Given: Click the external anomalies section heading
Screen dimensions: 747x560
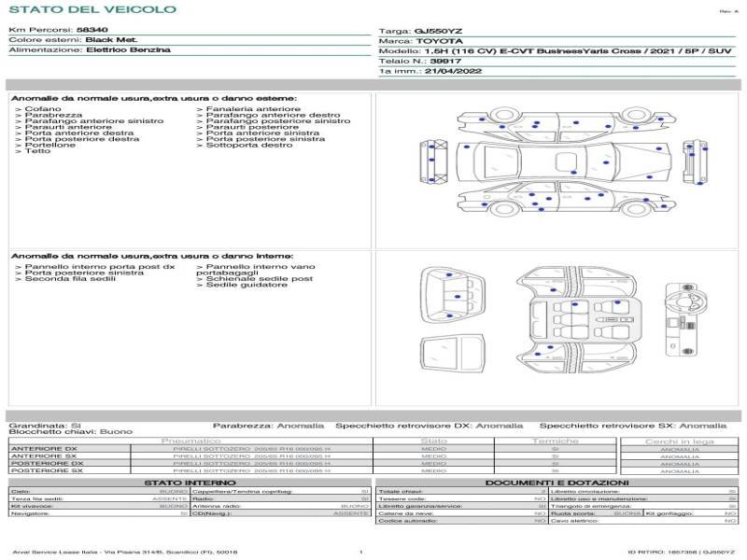Looking at the screenshot, I should tap(153, 98).
